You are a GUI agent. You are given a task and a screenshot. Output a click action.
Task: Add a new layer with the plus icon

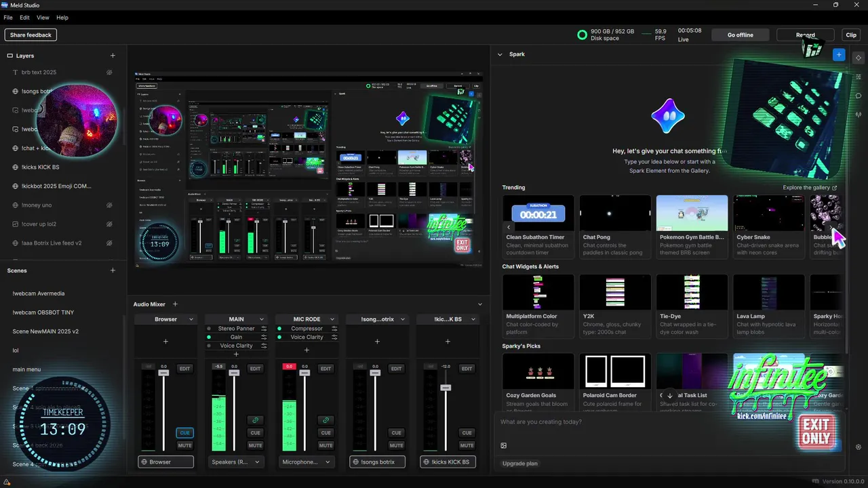[x=113, y=56]
